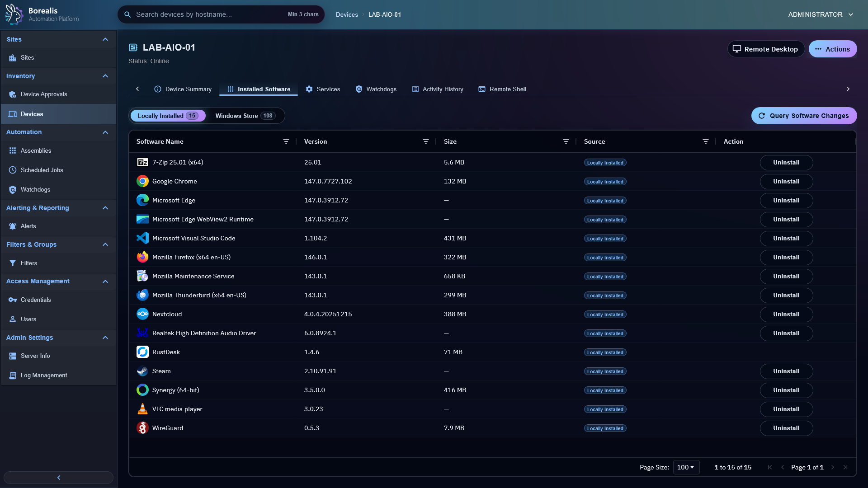868x488 pixels.
Task: Click the Devices monitor icon in sidebar
Action: pyautogui.click(x=13, y=114)
